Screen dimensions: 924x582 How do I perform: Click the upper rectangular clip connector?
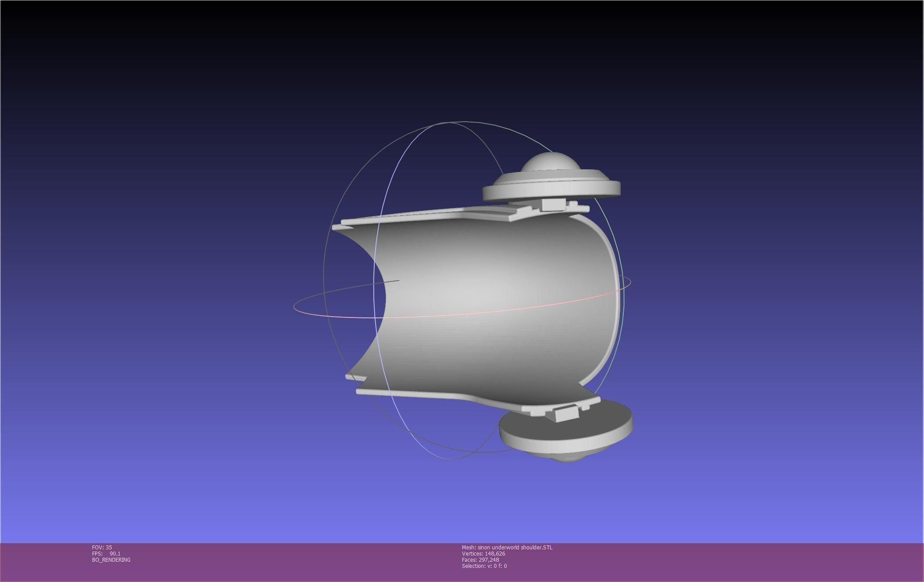tap(553, 205)
